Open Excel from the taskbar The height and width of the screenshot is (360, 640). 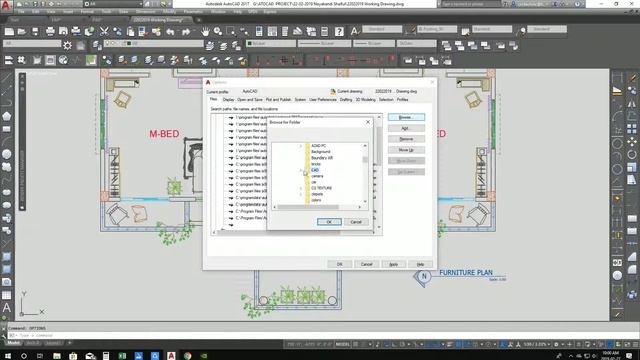(x=122, y=356)
